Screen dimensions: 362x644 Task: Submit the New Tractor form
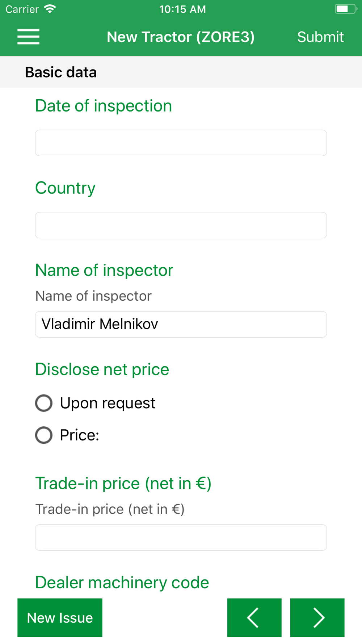(x=320, y=37)
